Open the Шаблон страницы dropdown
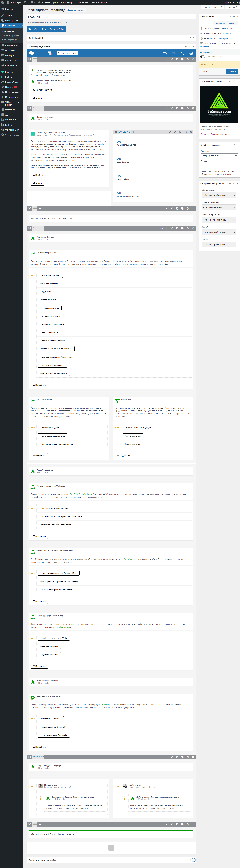This screenshot has width=240, height=868. pyautogui.click(x=219, y=220)
